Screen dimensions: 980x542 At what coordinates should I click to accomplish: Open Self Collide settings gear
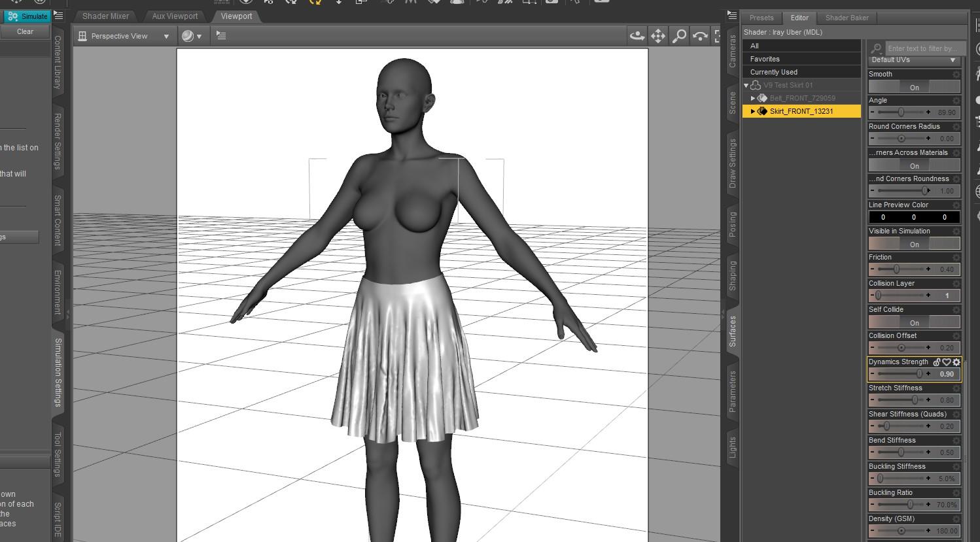pyautogui.click(x=956, y=310)
